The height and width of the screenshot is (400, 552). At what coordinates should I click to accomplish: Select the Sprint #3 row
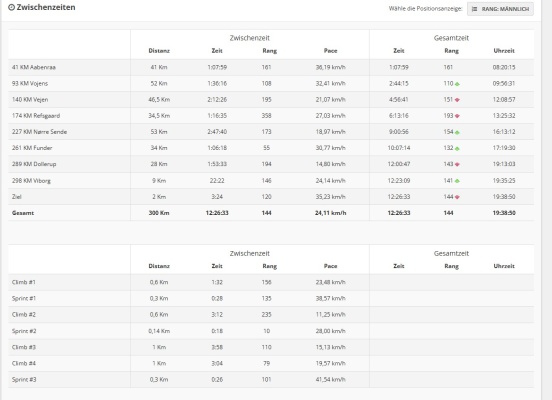pyautogui.click(x=271, y=380)
